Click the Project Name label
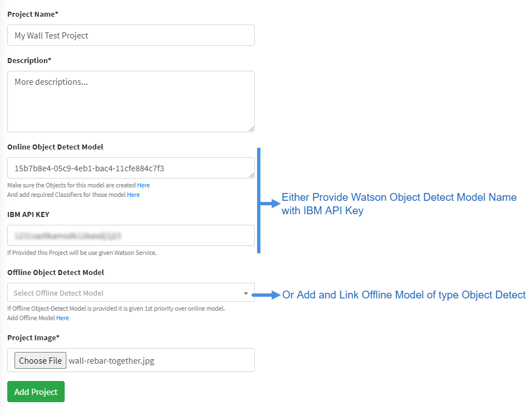 pyautogui.click(x=33, y=15)
